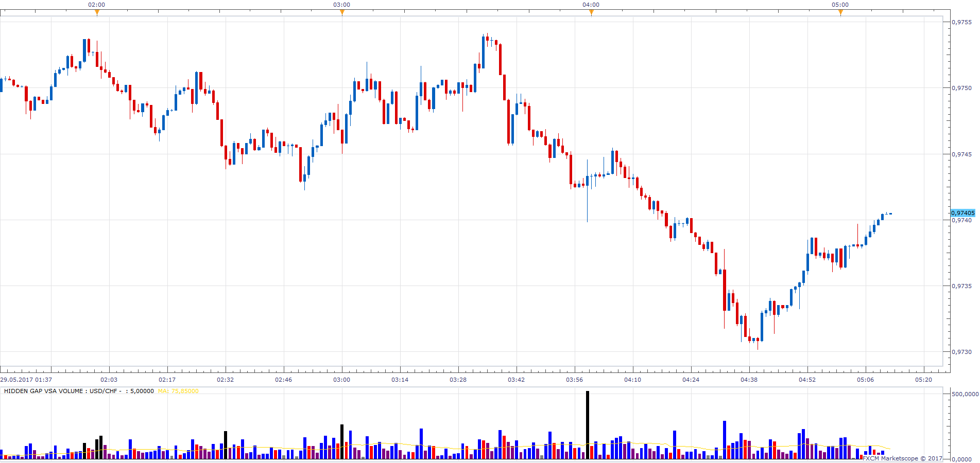Click the 02:03 time axis label
The width and height of the screenshot is (980, 463).
coord(109,380)
